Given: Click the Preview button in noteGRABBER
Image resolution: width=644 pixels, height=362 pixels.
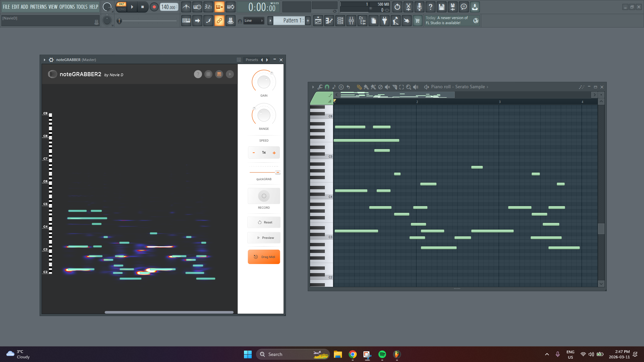Looking at the screenshot, I should coord(264,238).
